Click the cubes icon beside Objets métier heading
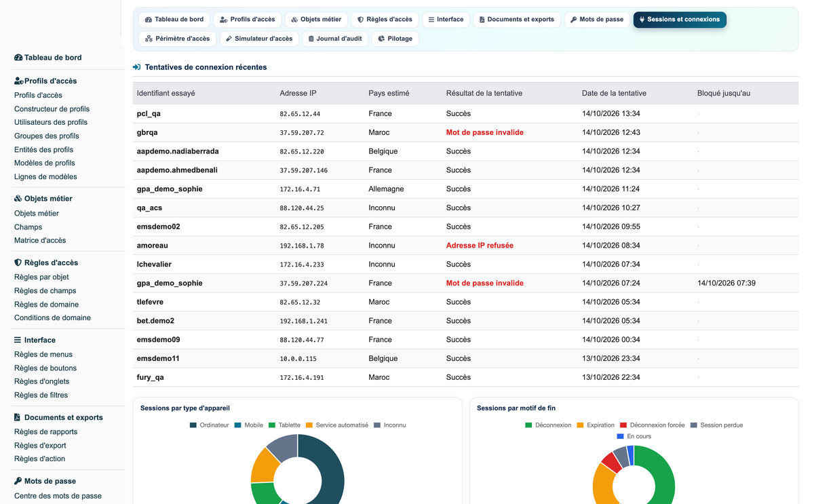814x504 pixels. 18,199
